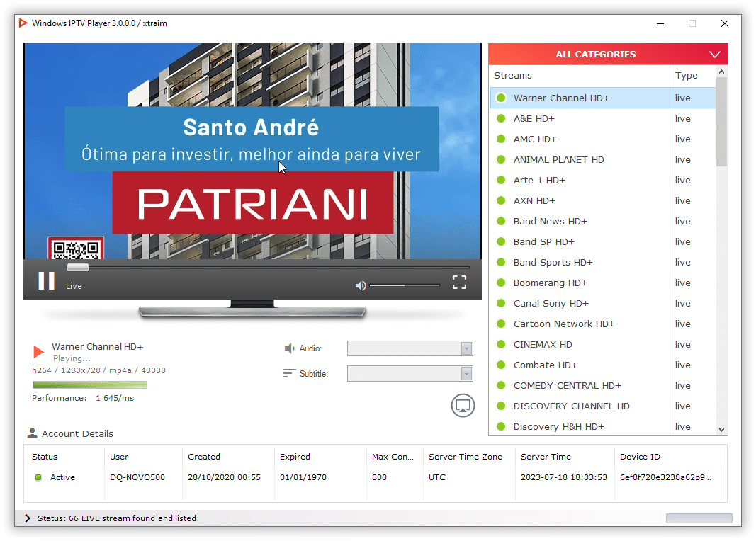Click the status bar progress indicator
This screenshot has height=541, width=756.
699,518
